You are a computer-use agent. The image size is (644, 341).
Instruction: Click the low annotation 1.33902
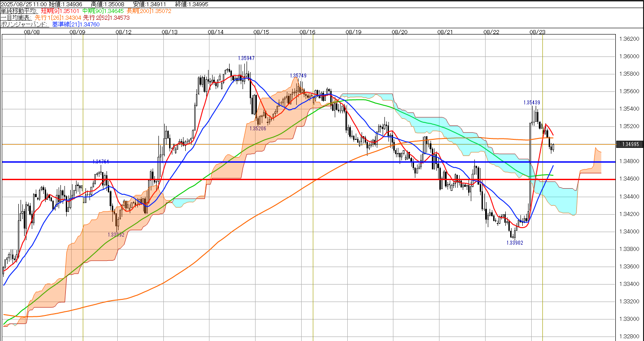pos(515,242)
